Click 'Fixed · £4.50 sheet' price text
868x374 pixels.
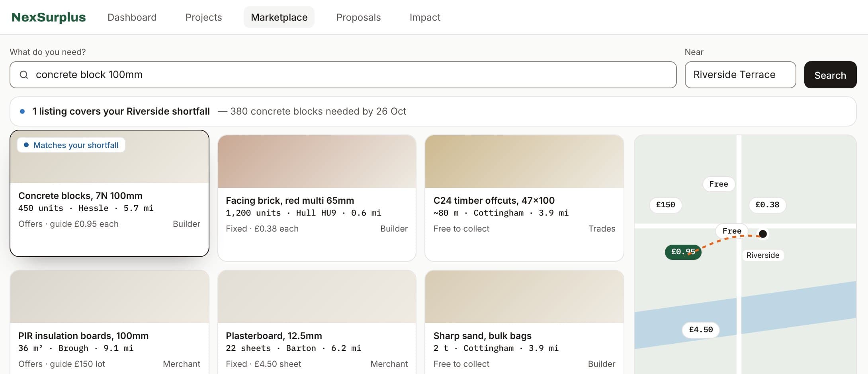(x=263, y=364)
